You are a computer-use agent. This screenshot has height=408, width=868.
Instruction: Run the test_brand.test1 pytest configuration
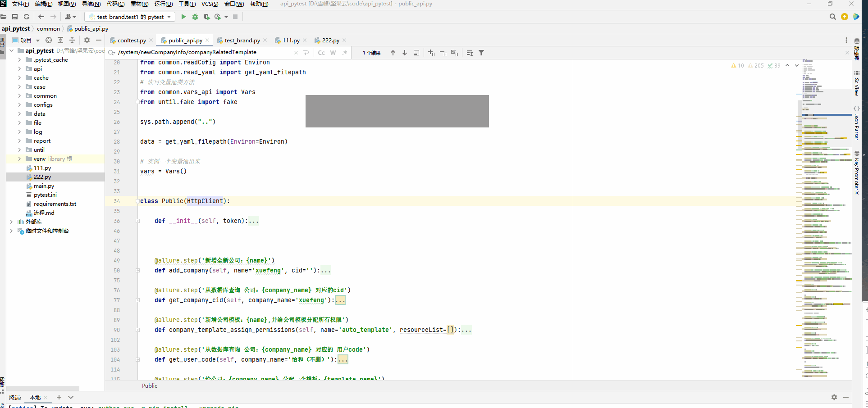[183, 17]
